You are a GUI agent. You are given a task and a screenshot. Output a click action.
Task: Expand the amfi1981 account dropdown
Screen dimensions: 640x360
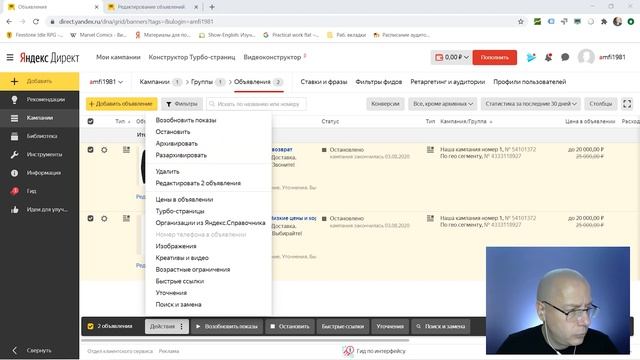coord(106,82)
